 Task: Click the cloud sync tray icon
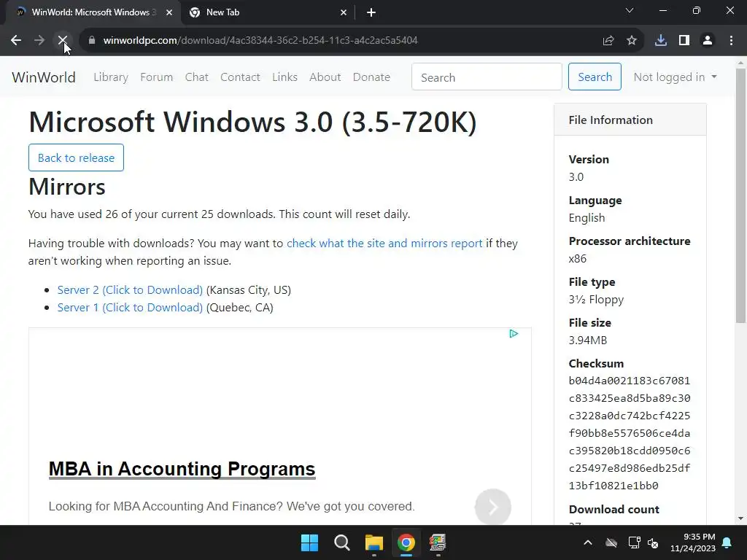[611, 542]
